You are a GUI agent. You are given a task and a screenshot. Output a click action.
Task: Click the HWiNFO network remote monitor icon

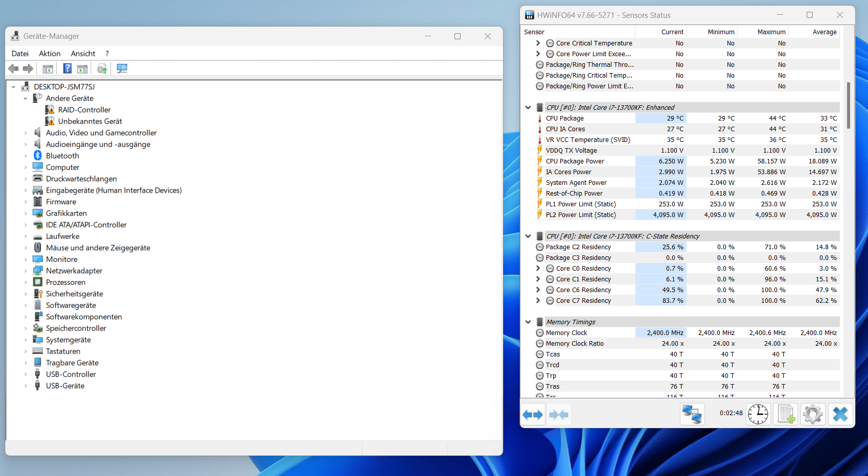click(x=692, y=414)
